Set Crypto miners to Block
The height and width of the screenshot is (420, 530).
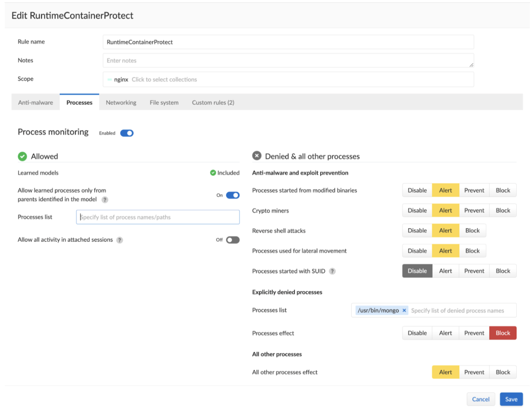pos(503,210)
